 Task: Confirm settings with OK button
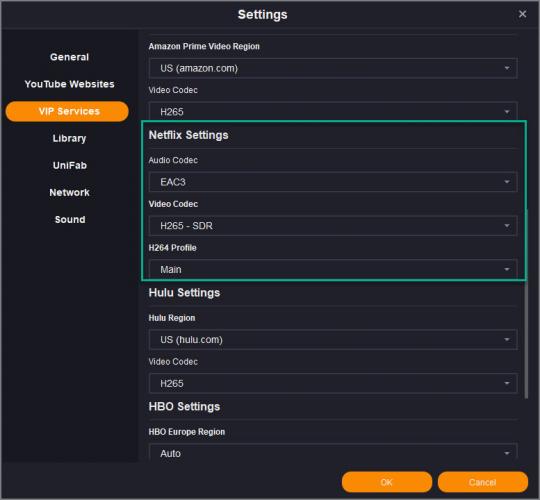[387, 482]
